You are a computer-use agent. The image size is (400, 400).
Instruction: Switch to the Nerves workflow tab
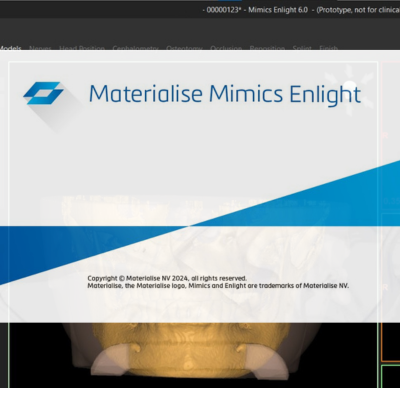40,48
